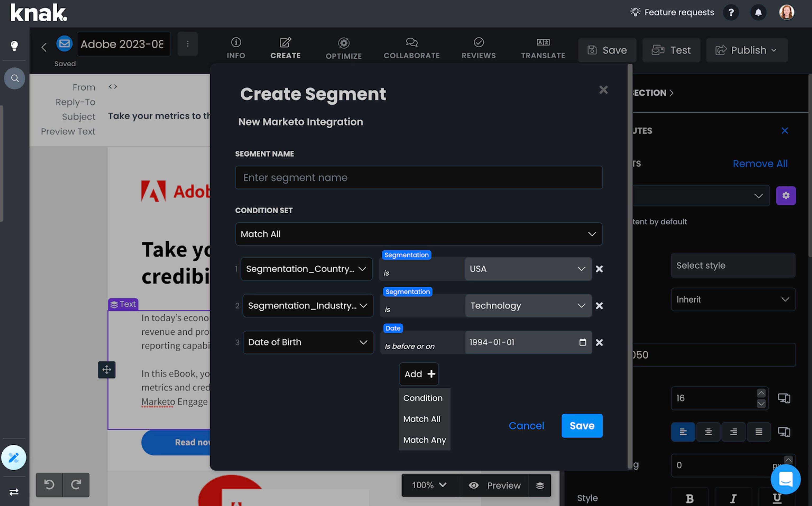Click the calendar icon in date field

[583, 342]
